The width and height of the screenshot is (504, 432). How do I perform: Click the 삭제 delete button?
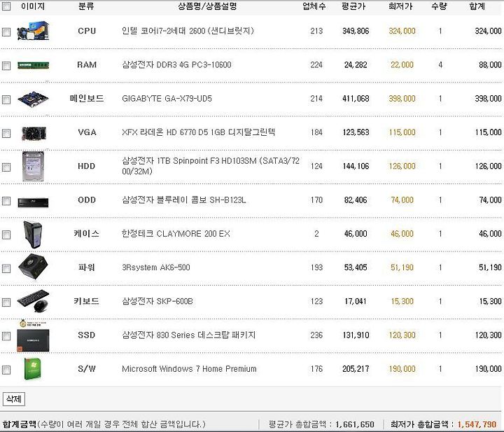click(13, 399)
